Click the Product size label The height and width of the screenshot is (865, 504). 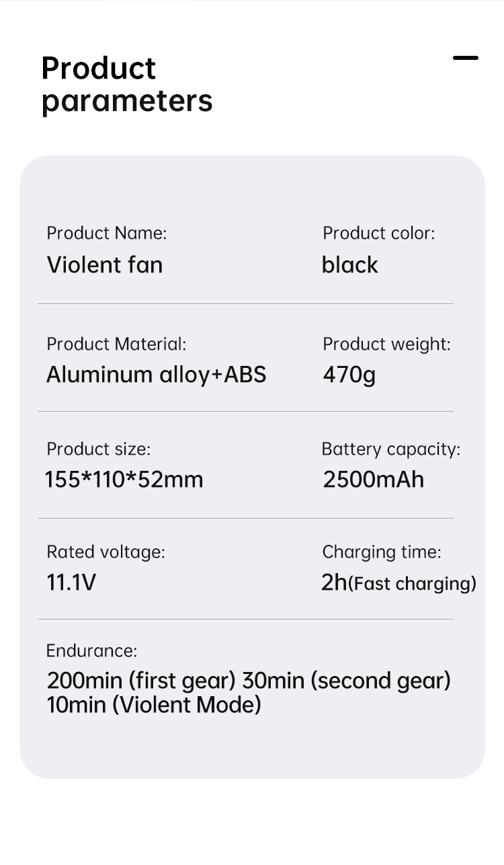pos(98,449)
